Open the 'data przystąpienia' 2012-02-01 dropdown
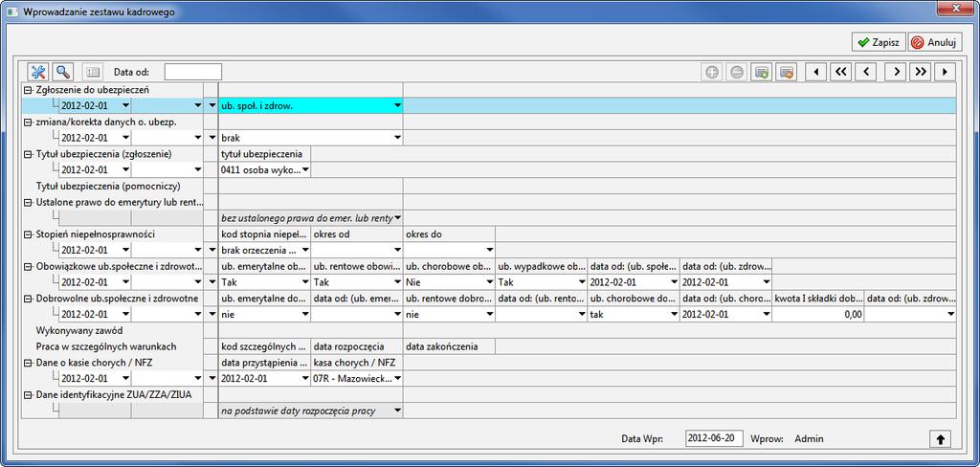Screen dimensions: 980x467 click(x=305, y=378)
